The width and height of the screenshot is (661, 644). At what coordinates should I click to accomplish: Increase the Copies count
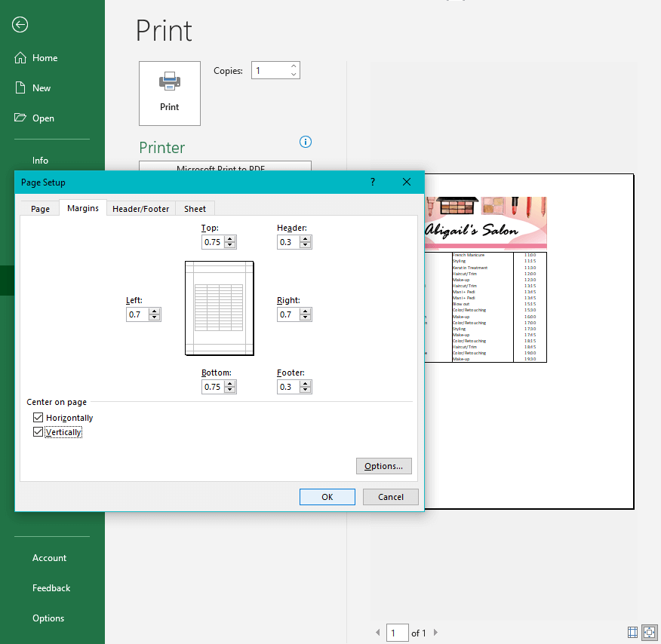pos(294,66)
